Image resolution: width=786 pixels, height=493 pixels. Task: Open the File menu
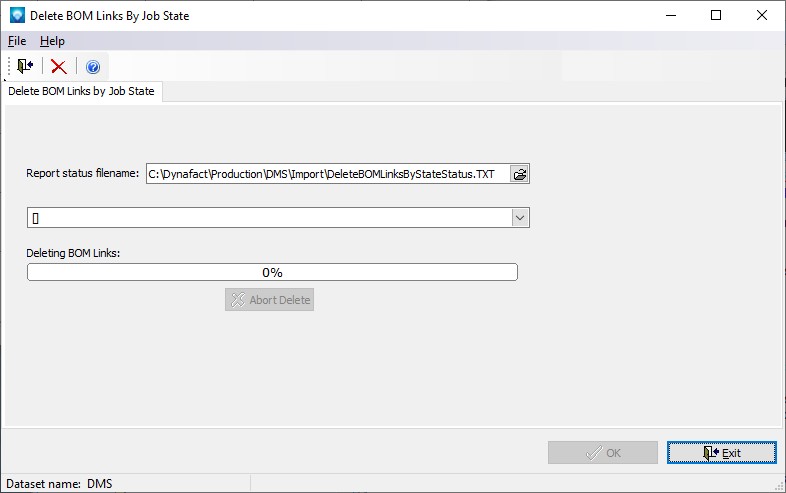point(17,41)
